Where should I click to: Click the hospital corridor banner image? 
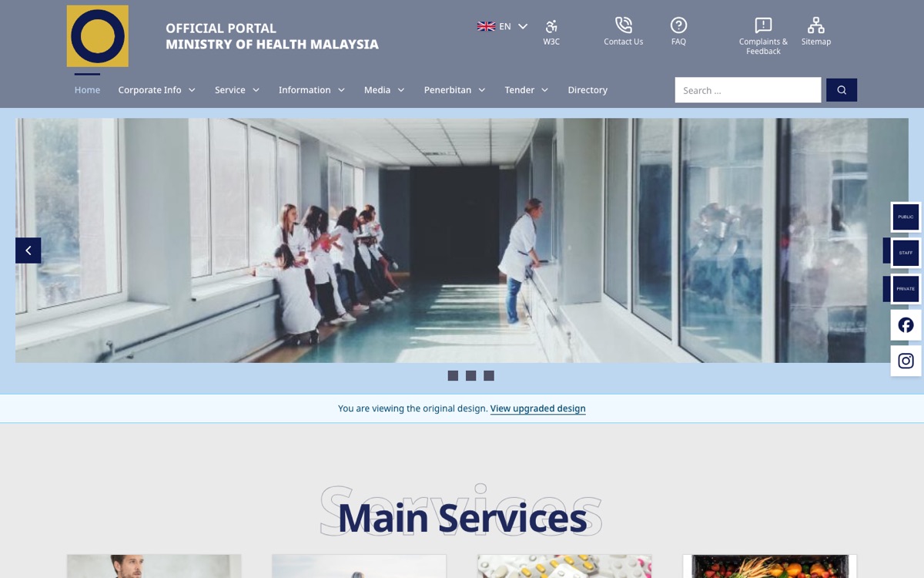pos(462,240)
